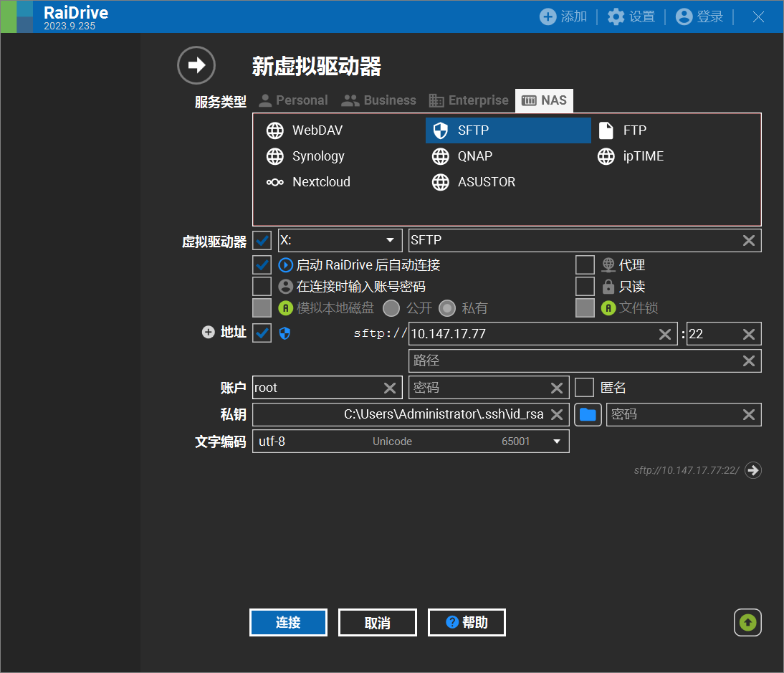The image size is (784, 673).
Task: Clear the account 密码 field
Action: pyautogui.click(x=557, y=388)
